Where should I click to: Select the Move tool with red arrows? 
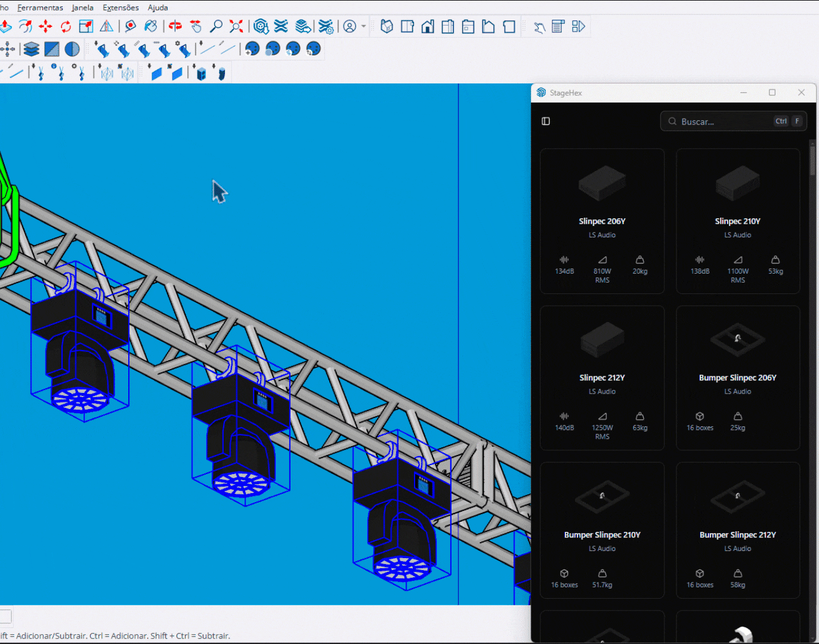(45, 26)
